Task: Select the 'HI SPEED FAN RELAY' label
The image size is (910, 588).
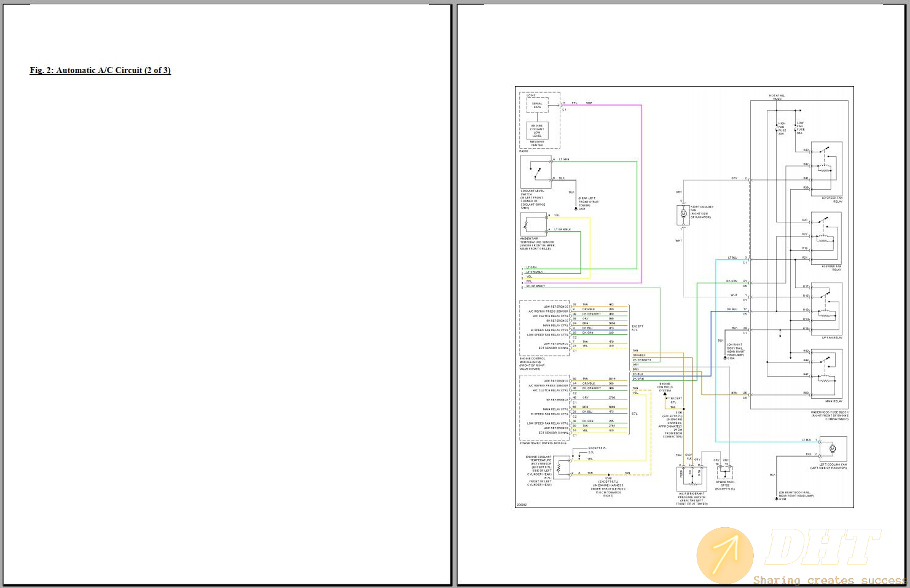Action: pyautogui.click(x=832, y=268)
